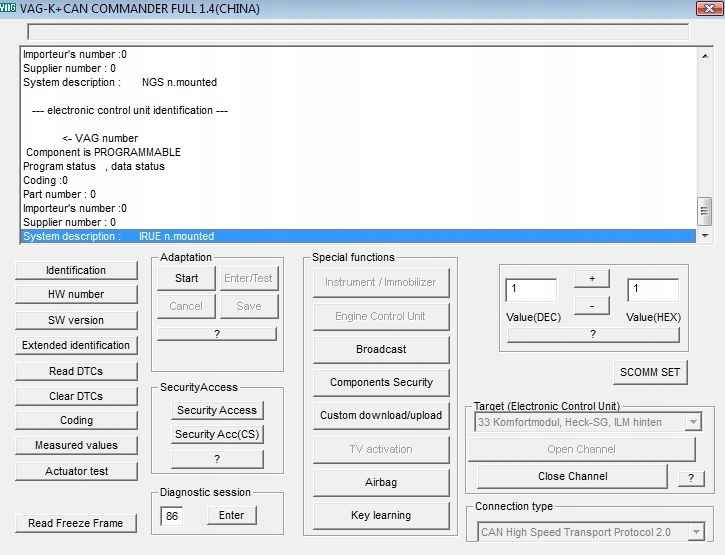
Task: Expand the Connection type dropdown
Action: 696,532
